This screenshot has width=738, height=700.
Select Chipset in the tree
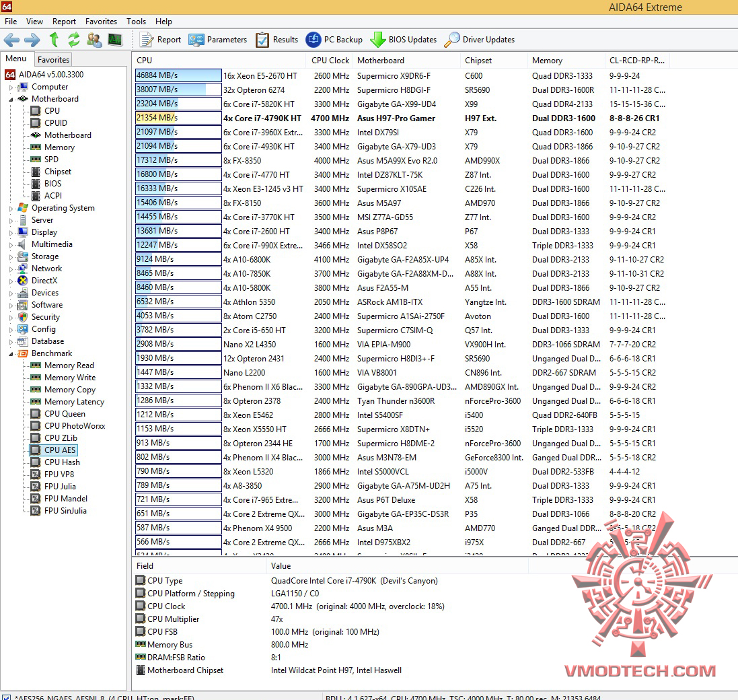pyautogui.click(x=51, y=172)
